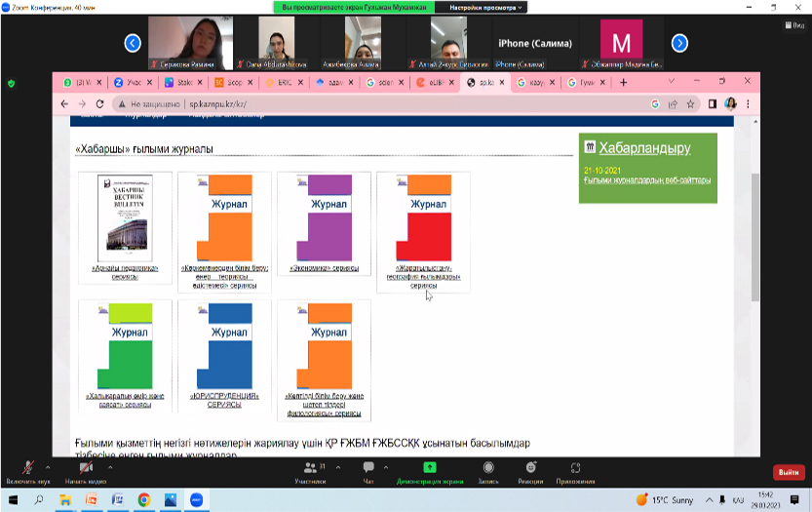Click the red leave meeting button
Viewport: 812px width, 512px height.
coord(788,472)
